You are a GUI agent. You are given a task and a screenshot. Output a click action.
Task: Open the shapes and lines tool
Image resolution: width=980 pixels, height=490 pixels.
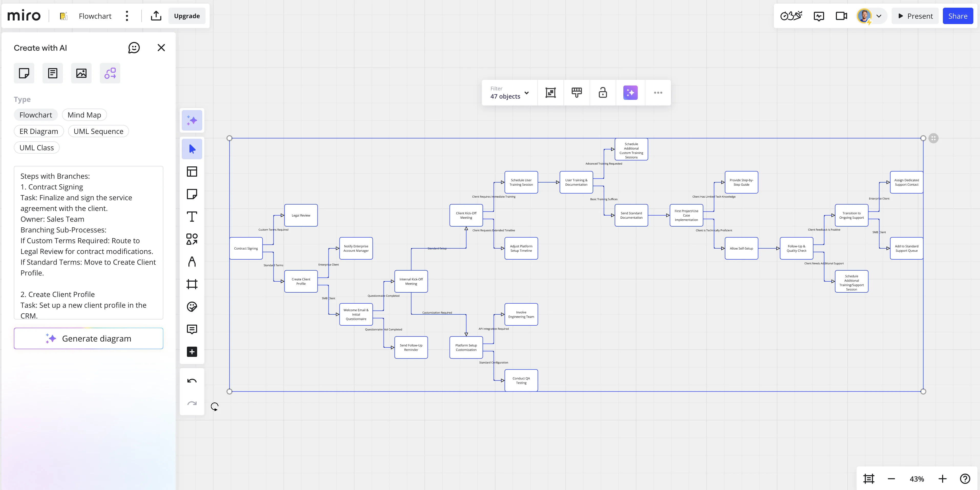tap(192, 239)
